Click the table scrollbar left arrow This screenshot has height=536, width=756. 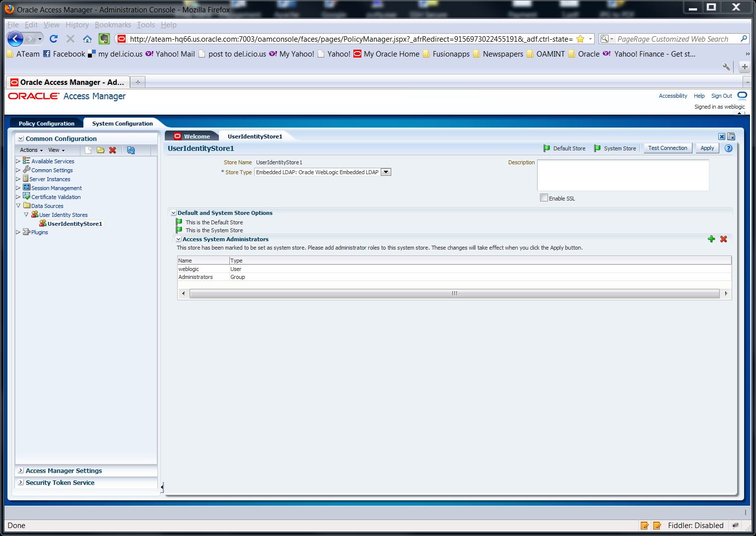pyautogui.click(x=183, y=293)
